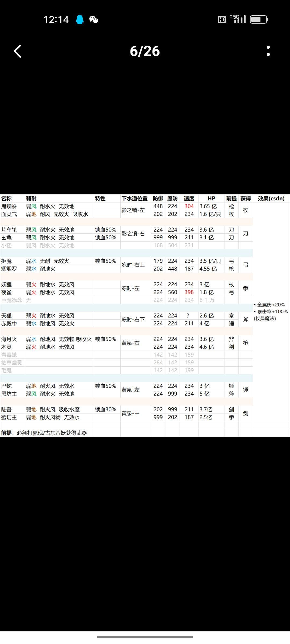Tap the greyed 巨魔怨念 name cell
290x644 pixels.
[12, 300]
